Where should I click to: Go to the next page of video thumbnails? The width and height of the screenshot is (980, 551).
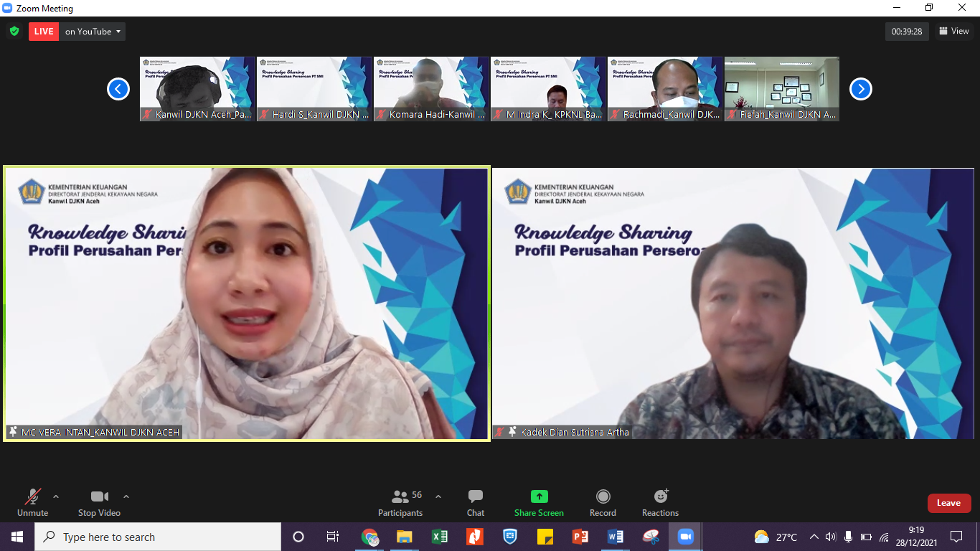(860, 89)
